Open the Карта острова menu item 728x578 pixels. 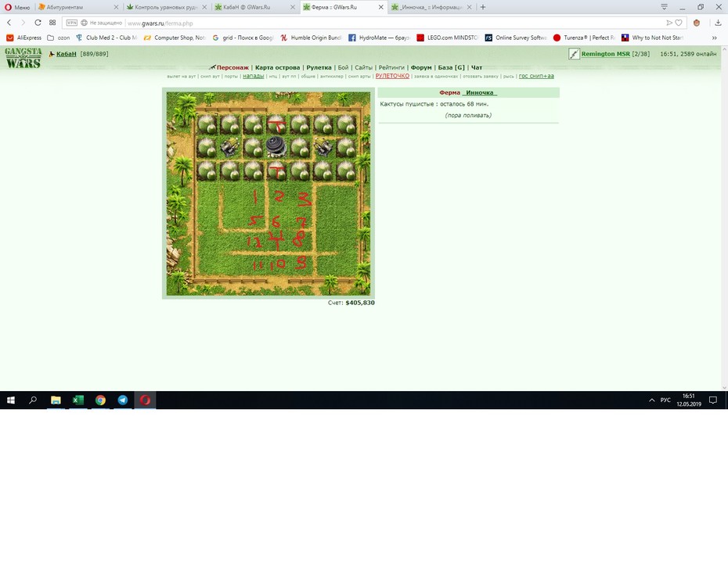(x=278, y=67)
